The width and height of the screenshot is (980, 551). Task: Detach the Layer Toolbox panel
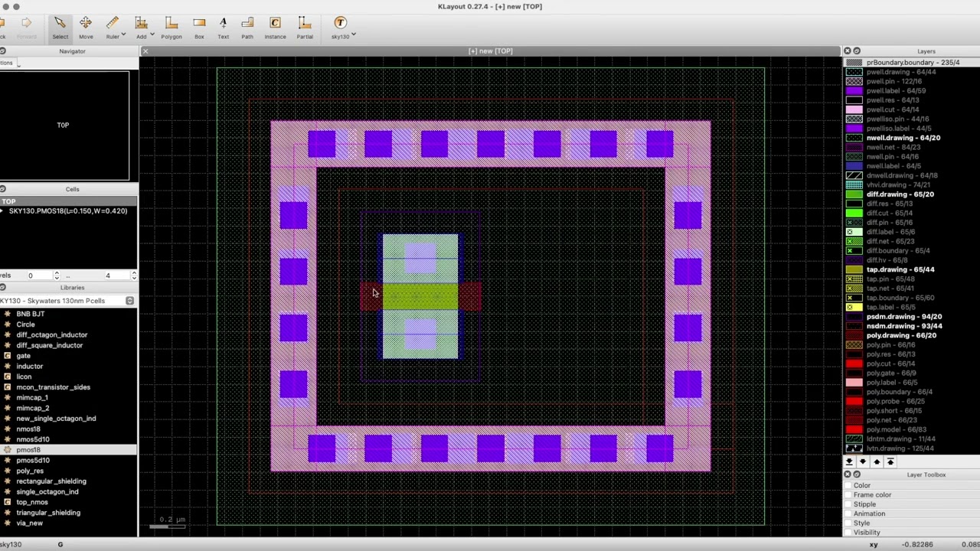(x=857, y=474)
